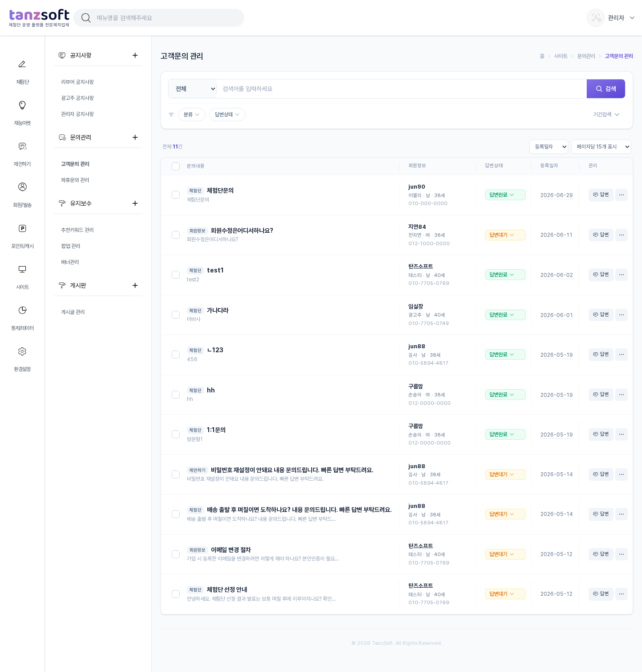Click the 검색어를 입력하세요 search field
Viewport: 642px width, 672px height.
pos(402,89)
